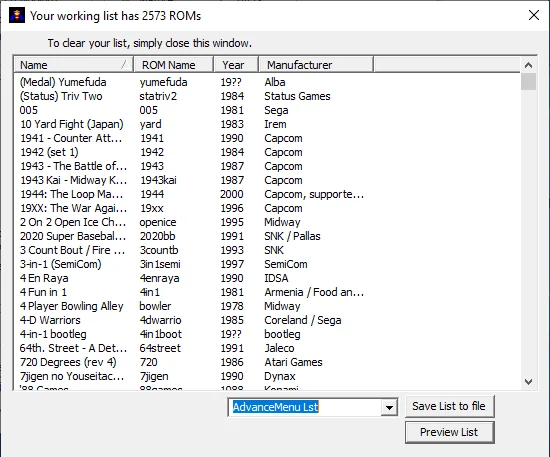The height and width of the screenshot is (457, 550).
Task: Click the yumefuda ROM name cell
Action: click(x=163, y=82)
